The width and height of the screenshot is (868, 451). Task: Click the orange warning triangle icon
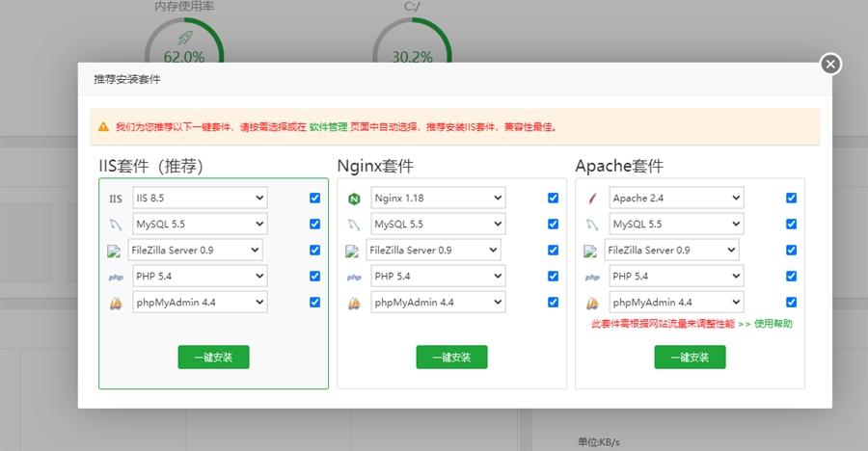click(x=103, y=126)
